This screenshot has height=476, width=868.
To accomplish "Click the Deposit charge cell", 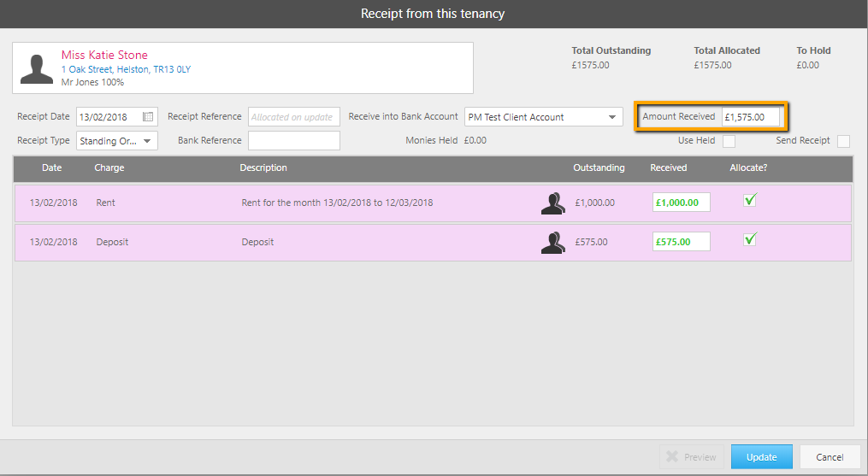I will pos(112,242).
